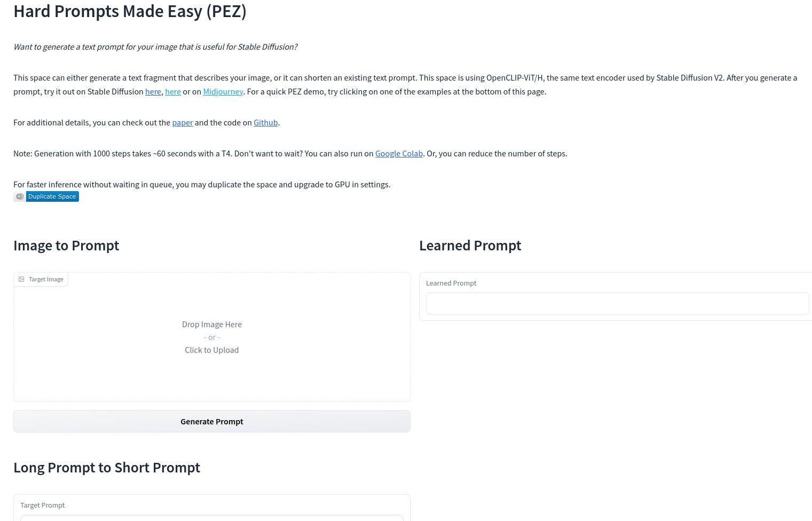This screenshot has width=812, height=521.
Task: Click the Target Image label
Action: (x=46, y=279)
